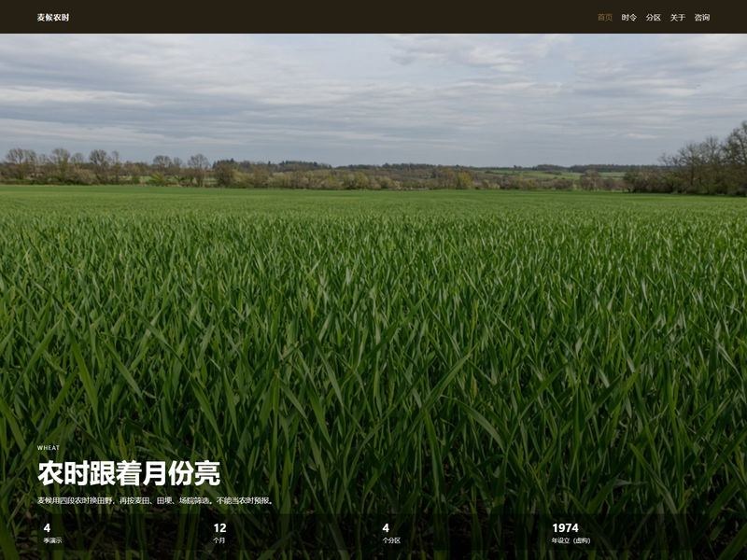Click the 12 个月 stat
Screen dimensions: 747x560
pyautogui.click(x=219, y=533)
